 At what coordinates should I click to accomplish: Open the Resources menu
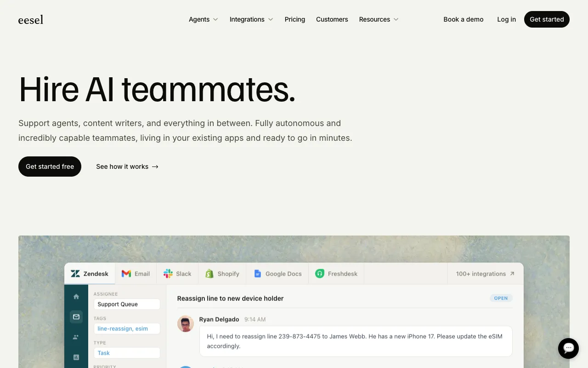[x=379, y=19]
